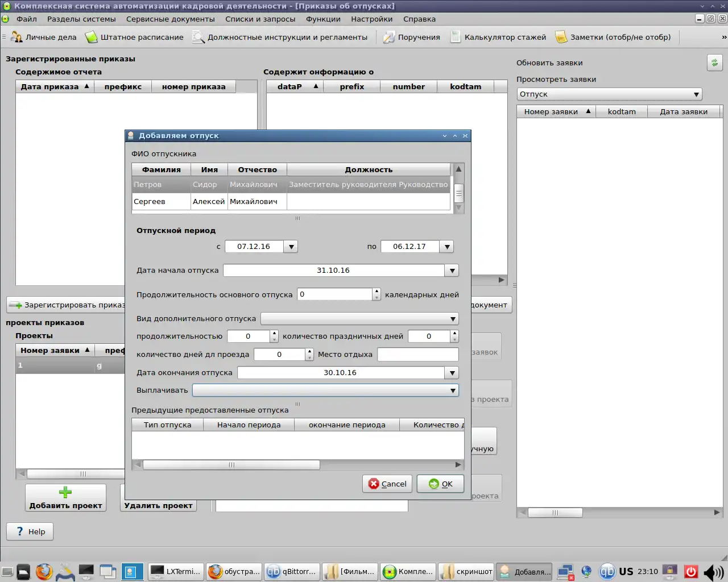Click into the Место отдыха field
The width and height of the screenshot is (728, 582).
click(x=418, y=355)
